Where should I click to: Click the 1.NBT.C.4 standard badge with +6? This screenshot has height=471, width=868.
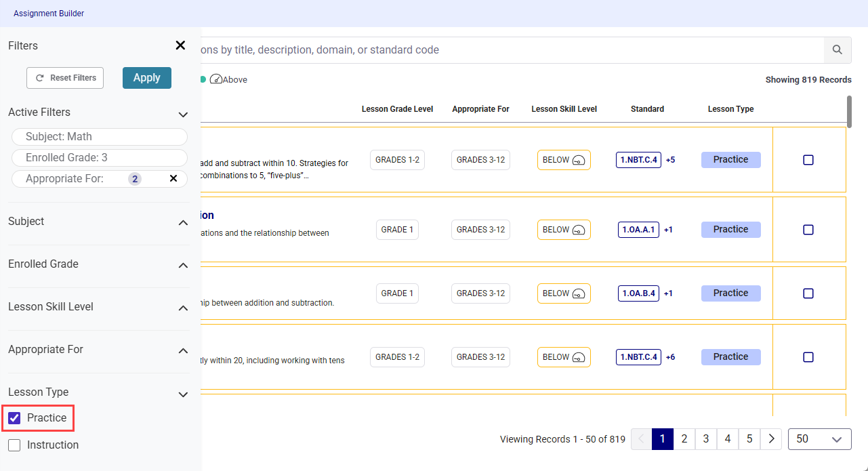pyautogui.click(x=638, y=357)
